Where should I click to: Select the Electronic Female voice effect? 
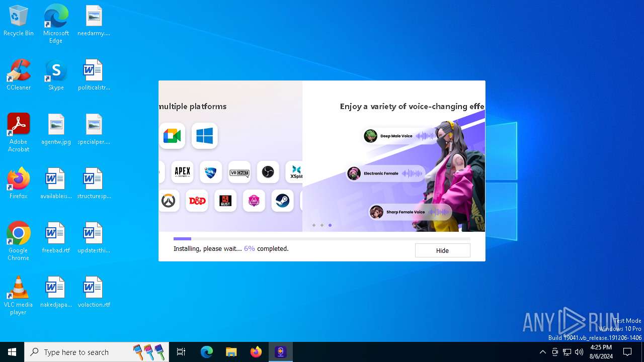pyautogui.click(x=386, y=173)
